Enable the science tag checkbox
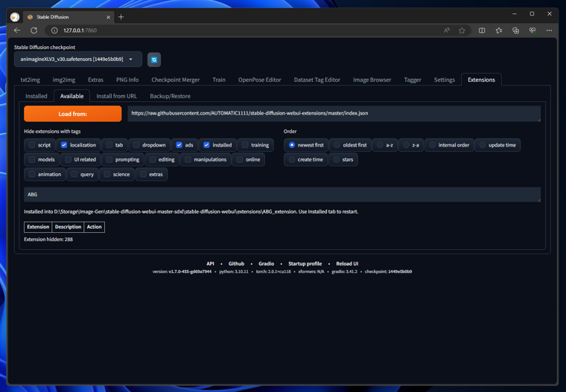 click(106, 174)
